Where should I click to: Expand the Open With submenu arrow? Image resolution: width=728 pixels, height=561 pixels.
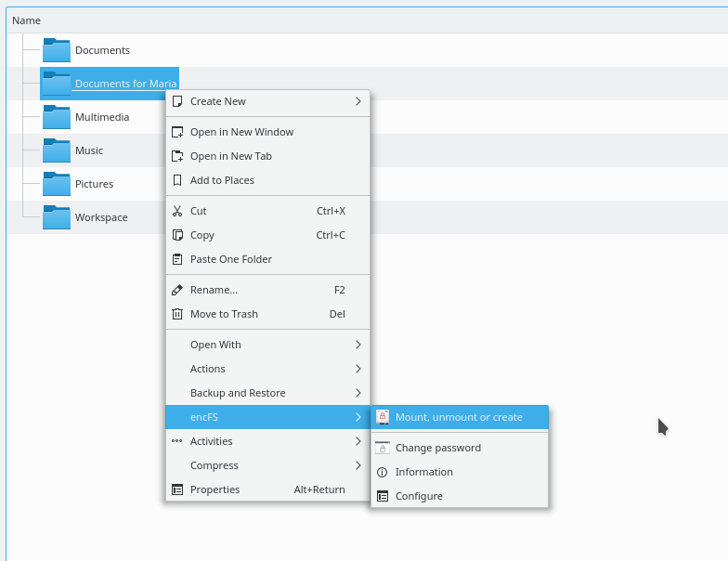click(x=358, y=345)
